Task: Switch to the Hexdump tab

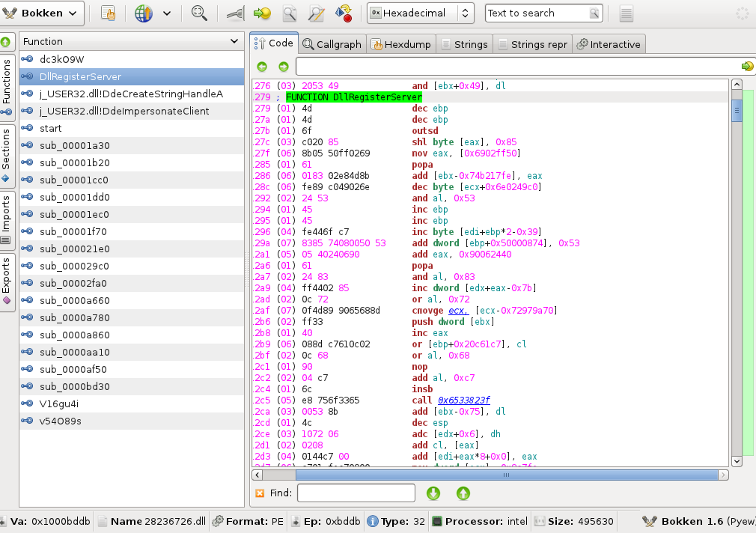Action: 401,44
